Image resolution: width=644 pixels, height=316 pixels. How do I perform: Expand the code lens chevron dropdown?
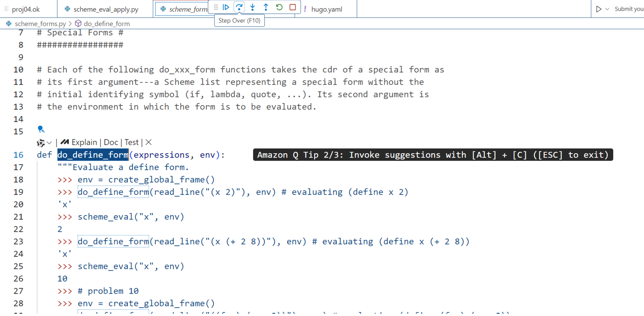coord(49,143)
